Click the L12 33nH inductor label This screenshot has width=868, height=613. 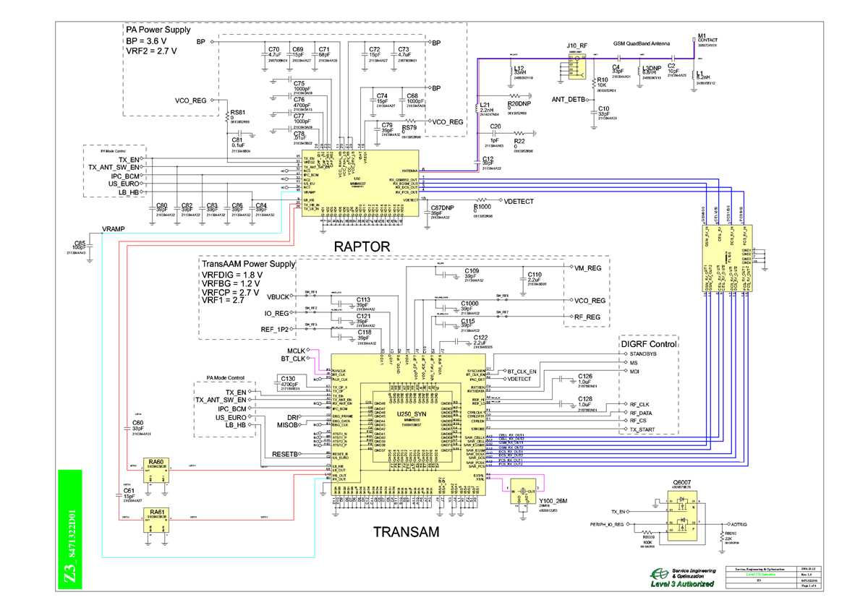pyautogui.click(x=520, y=69)
